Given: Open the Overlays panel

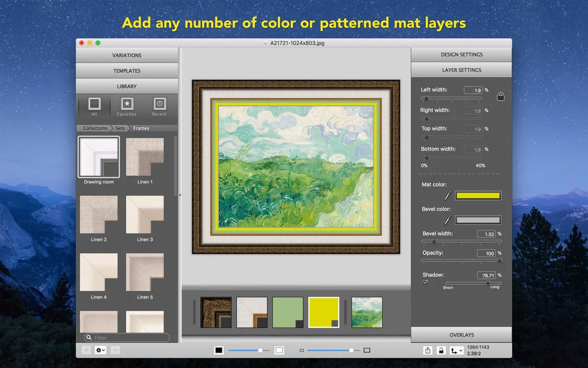Looking at the screenshot, I should [461, 334].
